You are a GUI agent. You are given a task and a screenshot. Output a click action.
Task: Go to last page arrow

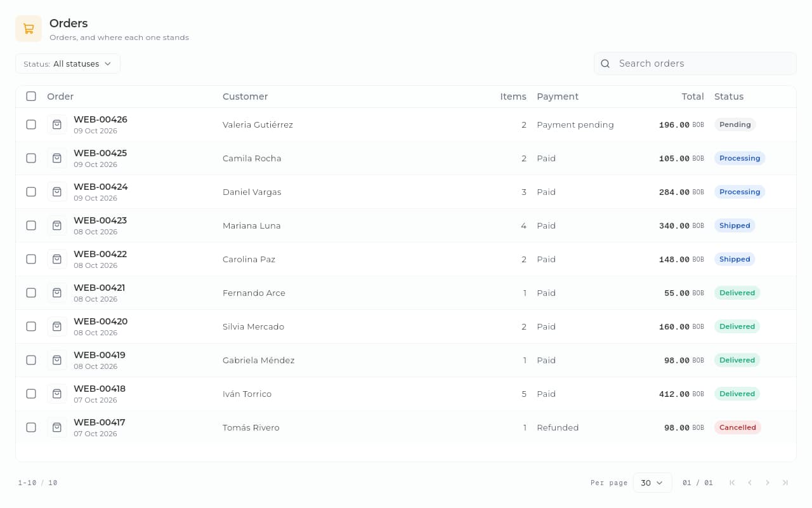[785, 483]
